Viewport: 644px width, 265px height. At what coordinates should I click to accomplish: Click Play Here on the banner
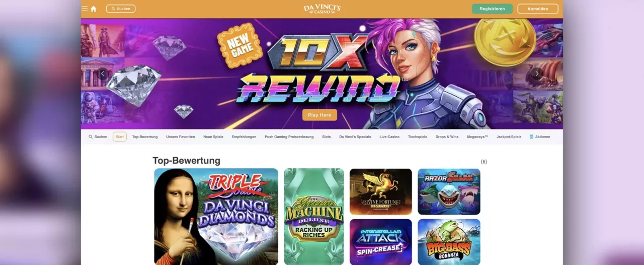click(x=319, y=115)
